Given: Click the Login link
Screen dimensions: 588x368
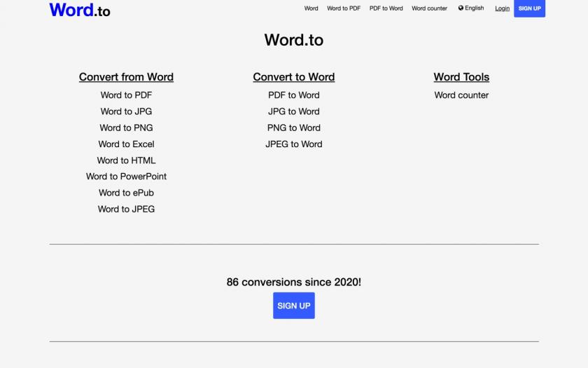Looking at the screenshot, I should pos(502,8).
